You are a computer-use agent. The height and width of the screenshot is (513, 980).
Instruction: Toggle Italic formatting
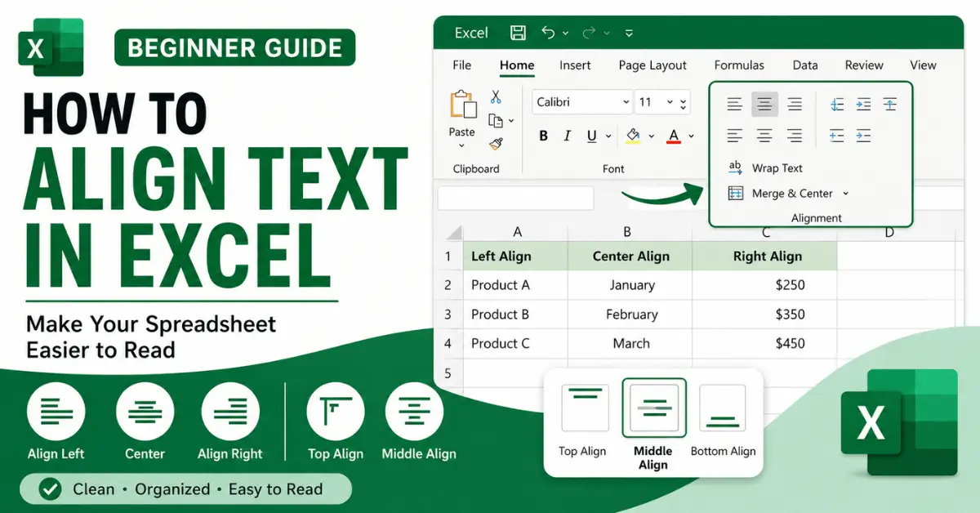[566, 136]
